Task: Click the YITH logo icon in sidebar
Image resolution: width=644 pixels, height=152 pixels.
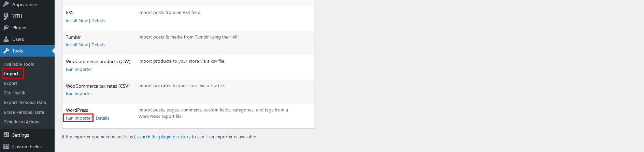Action: click(x=6, y=16)
